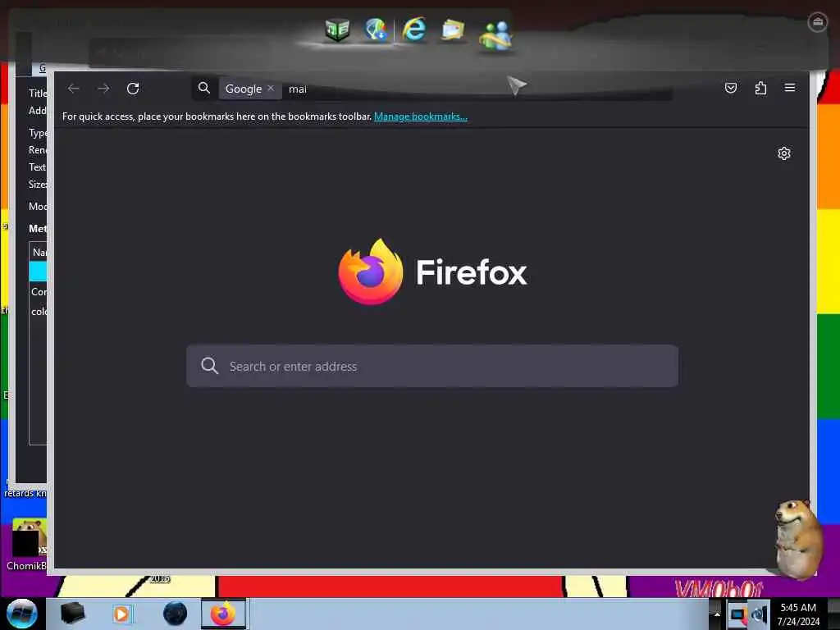Launch Windows Live Messenger from the dock
Viewport: 840px width, 630px height.
click(495, 36)
